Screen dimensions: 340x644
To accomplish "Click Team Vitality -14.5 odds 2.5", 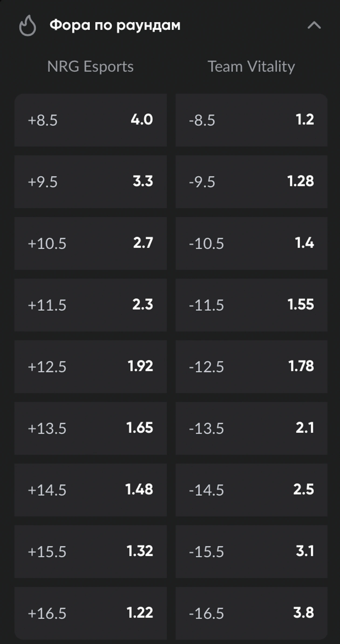I will 252,490.
